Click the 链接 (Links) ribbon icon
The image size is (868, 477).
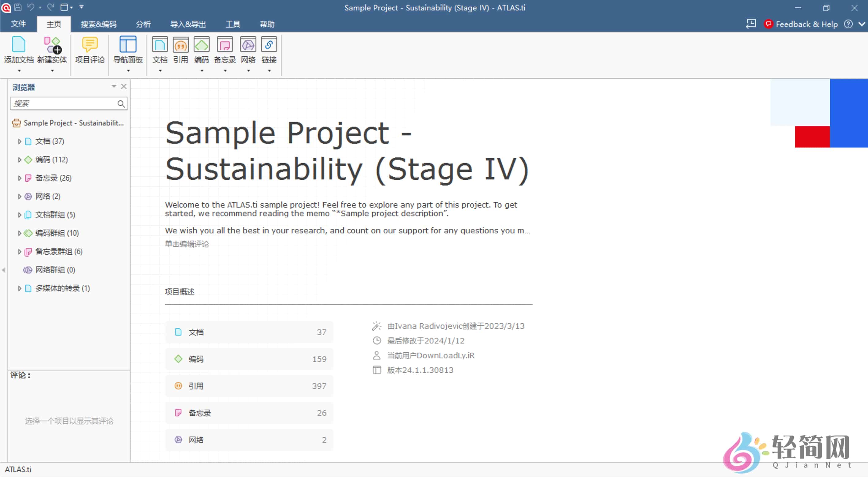269,45
